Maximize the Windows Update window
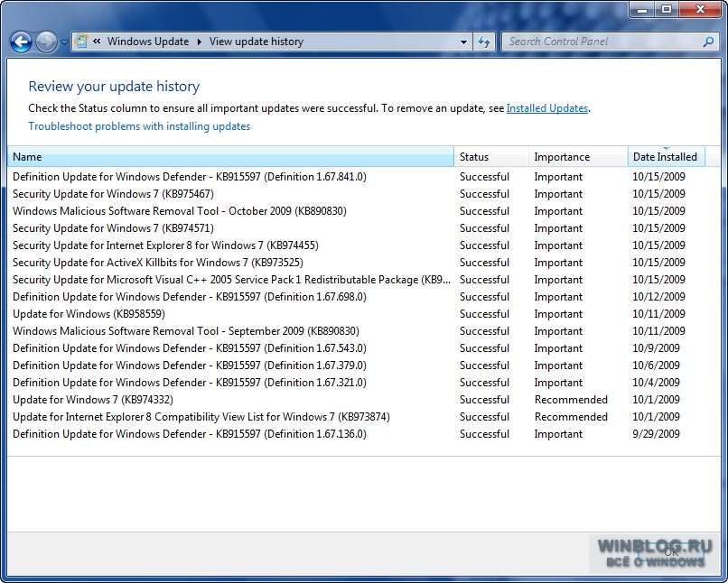This screenshot has width=728, height=583. point(667,9)
